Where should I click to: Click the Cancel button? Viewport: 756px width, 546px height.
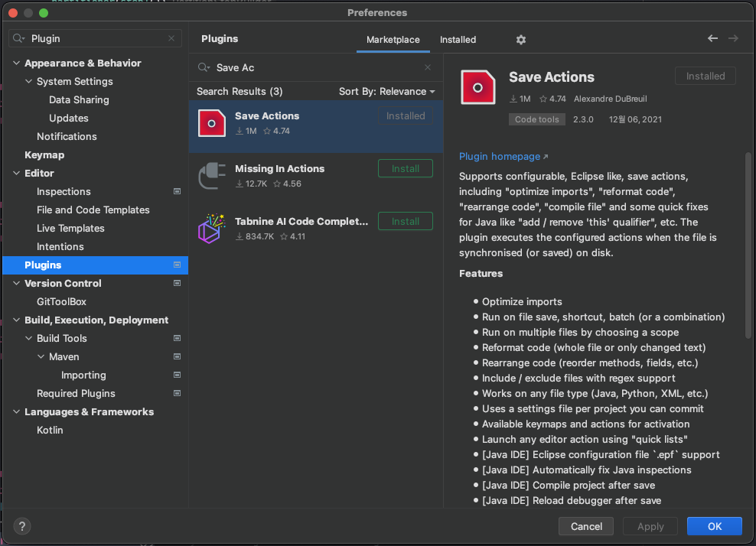click(x=586, y=526)
